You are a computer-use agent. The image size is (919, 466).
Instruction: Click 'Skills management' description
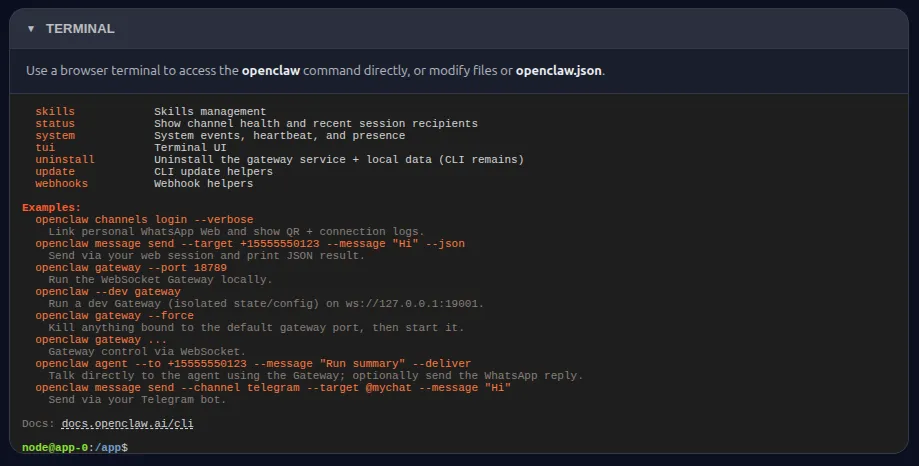(x=210, y=111)
